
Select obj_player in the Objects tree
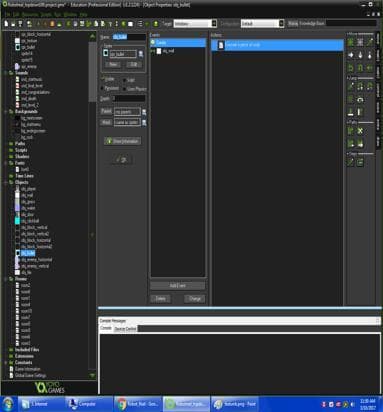[x=28, y=189]
